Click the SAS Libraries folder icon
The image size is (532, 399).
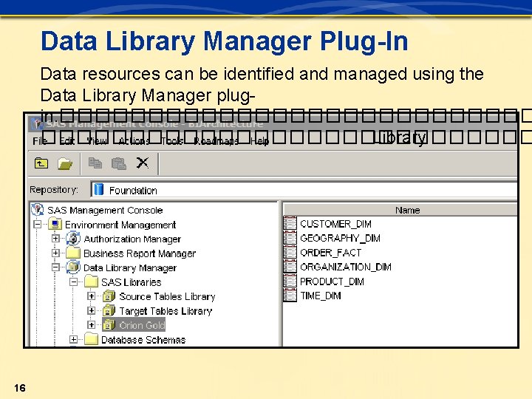[91, 282]
